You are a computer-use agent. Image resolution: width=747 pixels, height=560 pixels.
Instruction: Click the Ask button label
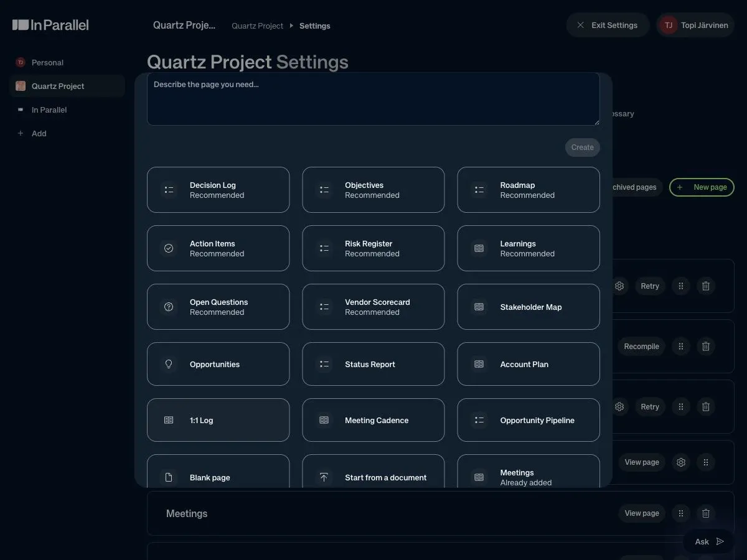702,541
